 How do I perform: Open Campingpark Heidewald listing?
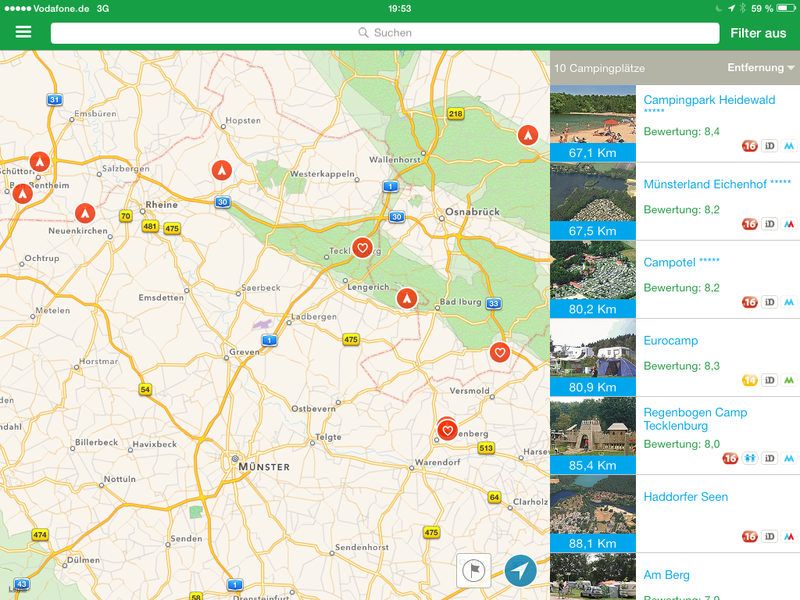click(x=709, y=101)
